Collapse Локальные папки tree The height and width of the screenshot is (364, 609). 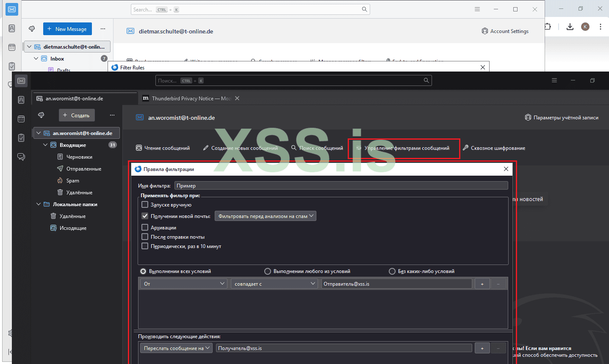click(39, 204)
